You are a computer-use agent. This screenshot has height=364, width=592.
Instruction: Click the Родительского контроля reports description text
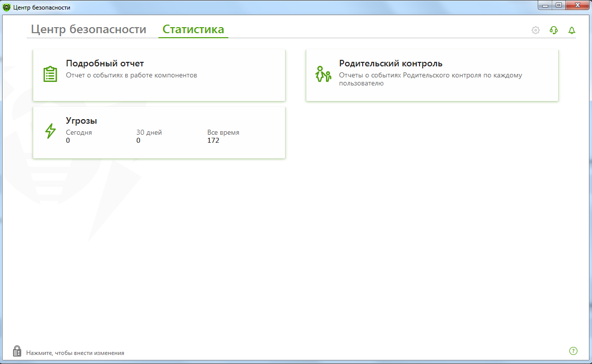click(x=431, y=79)
